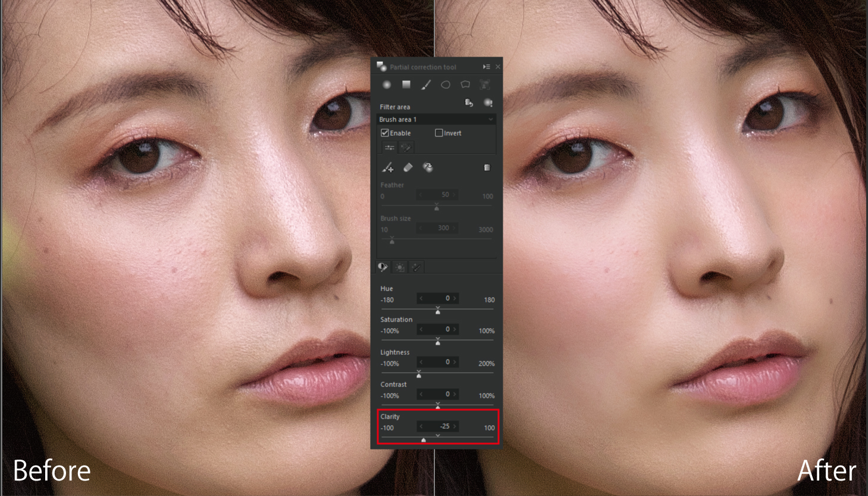Open the exposure brightness parameters tab
The image size is (868, 496).
click(400, 267)
